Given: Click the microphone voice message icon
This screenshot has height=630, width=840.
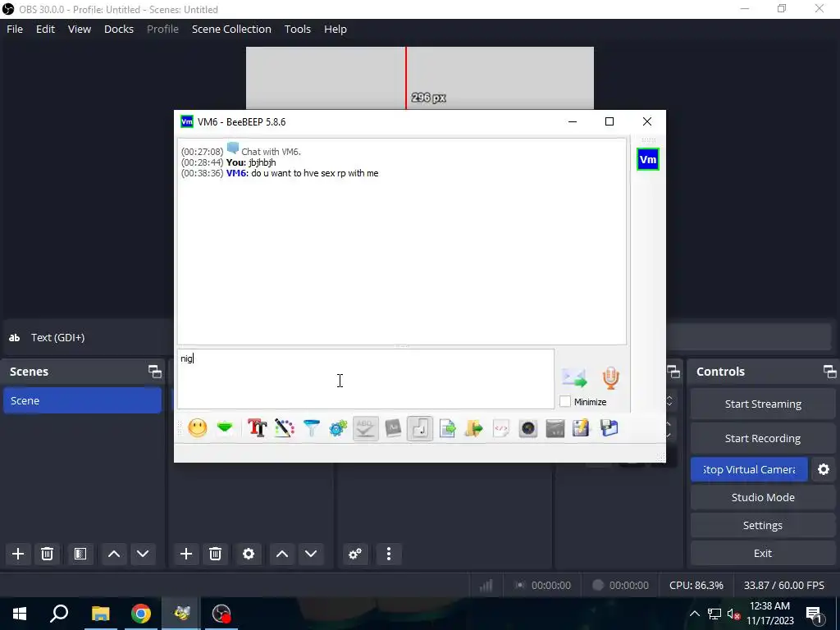Looking at the screenshot, I should click(610, 377).
